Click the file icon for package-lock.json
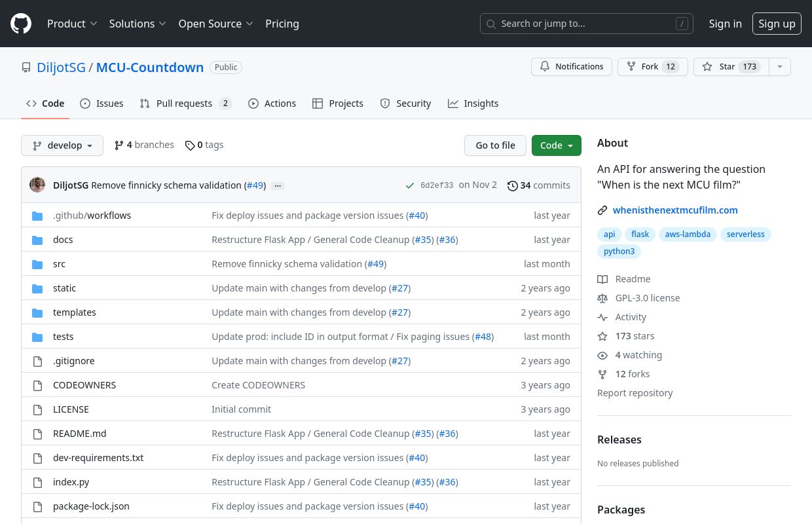This screenshot has height=524, width=812. (x=37, y=506)
